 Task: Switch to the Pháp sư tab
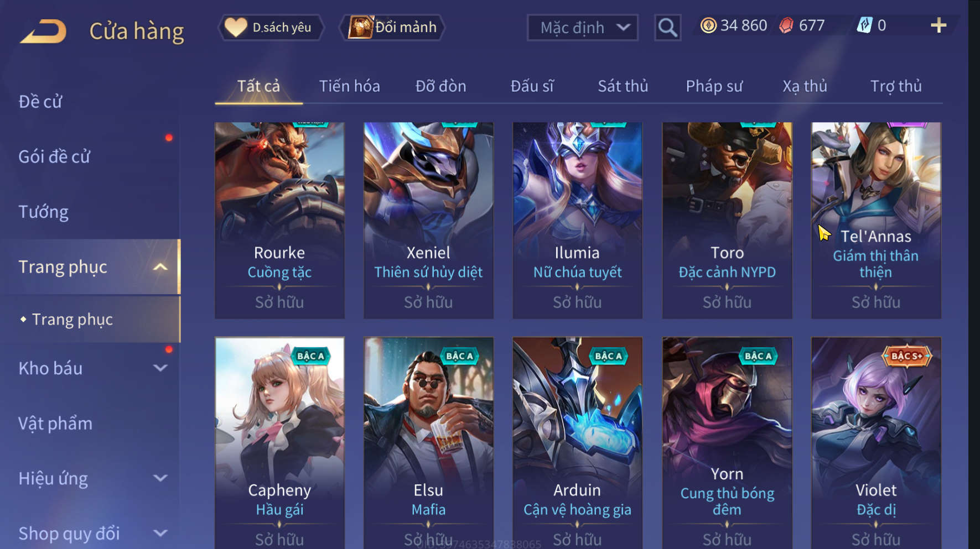tap(714, 86)
